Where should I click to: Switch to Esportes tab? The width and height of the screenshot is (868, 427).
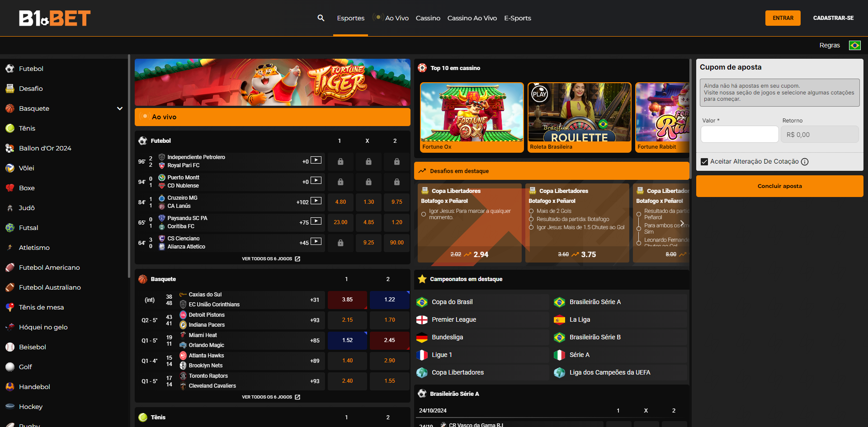coord(351,18)
